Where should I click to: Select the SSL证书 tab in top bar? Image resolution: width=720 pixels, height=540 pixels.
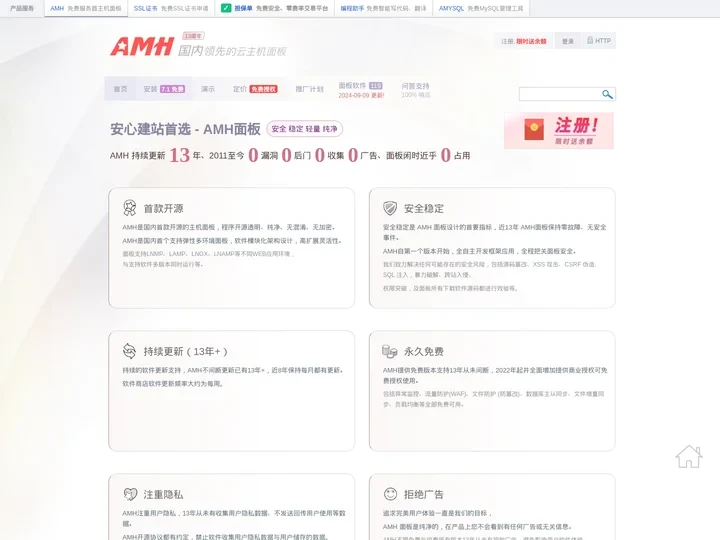(171, 8)
